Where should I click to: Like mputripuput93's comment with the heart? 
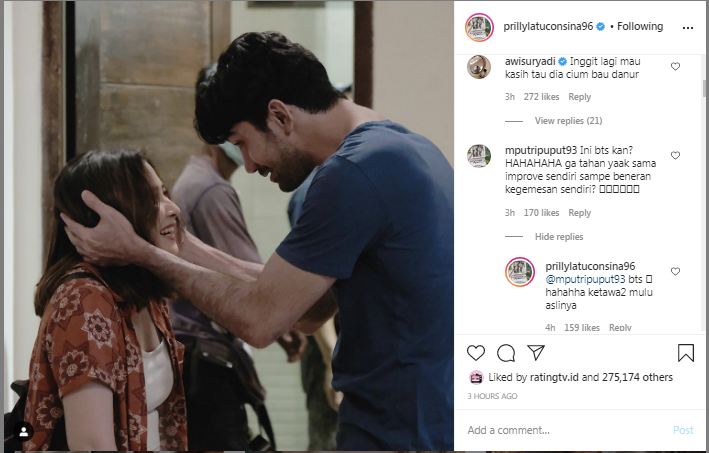[x=675, y=155]
